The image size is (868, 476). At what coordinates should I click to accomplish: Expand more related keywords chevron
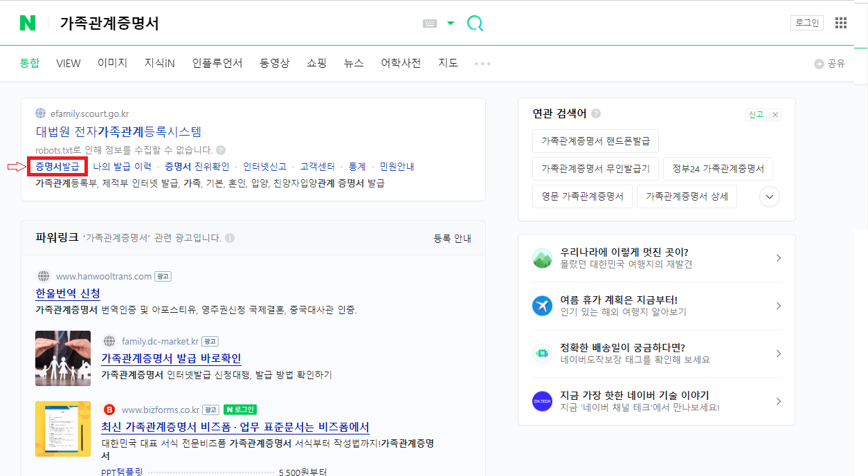click(x=770, y=197)
